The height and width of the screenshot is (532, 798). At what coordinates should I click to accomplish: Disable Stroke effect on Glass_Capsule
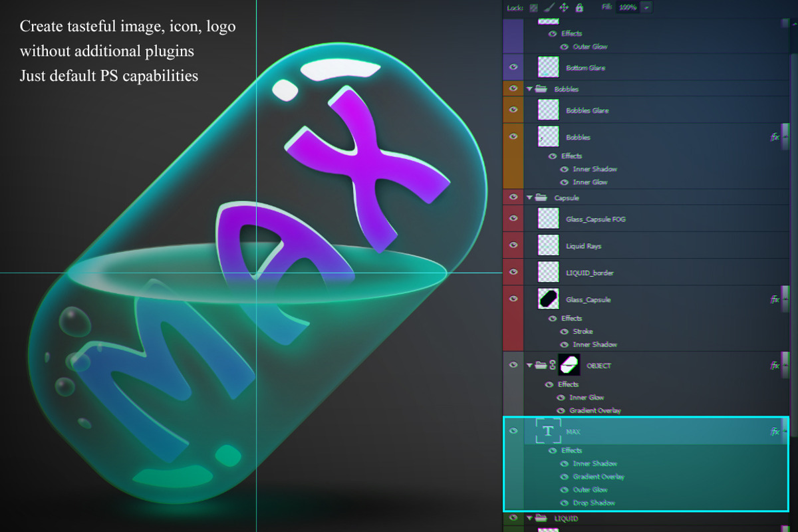(564, 331)
